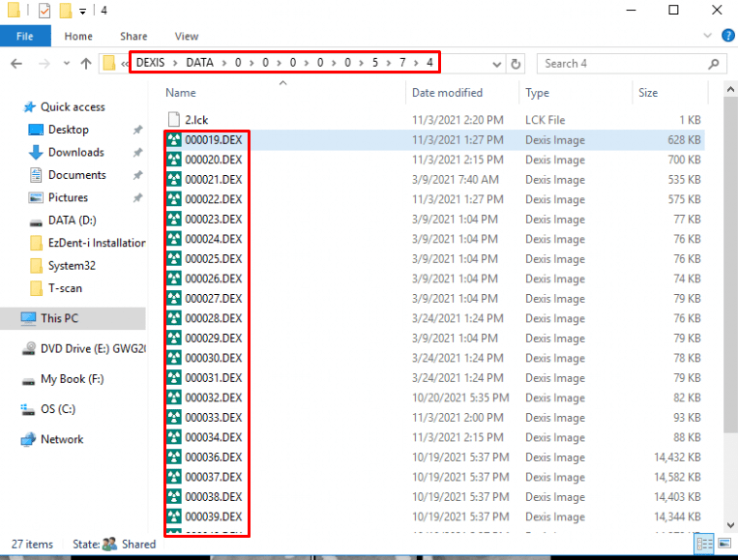The image size is (738, 560).
Task: Open System32 folder in sidebar
Action: coord(72,265)
